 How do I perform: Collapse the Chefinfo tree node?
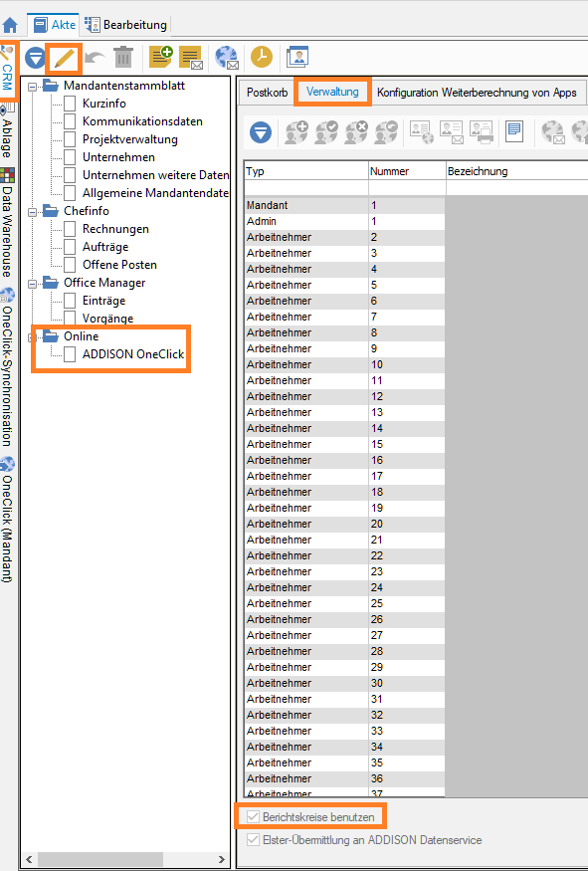click(32, 212)
